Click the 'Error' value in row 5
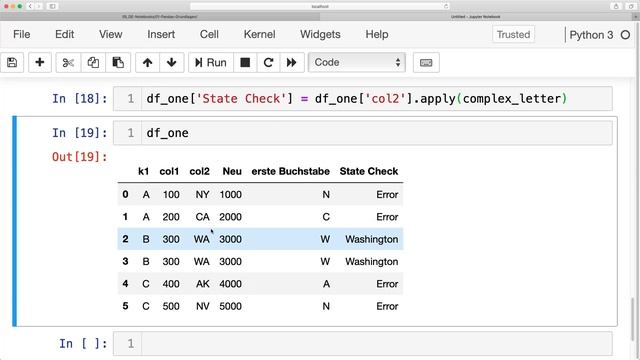This screenshot has width=640, height=360. (387, 307)
